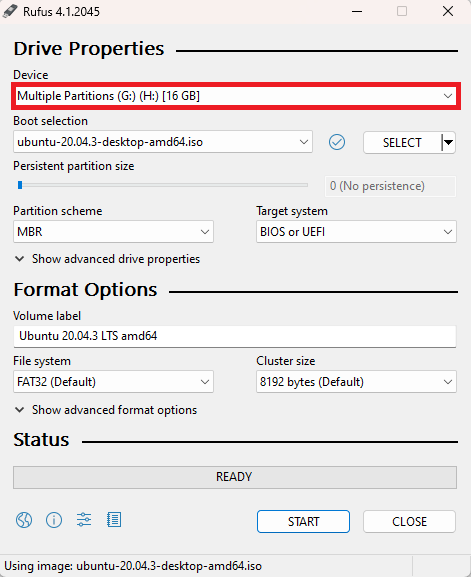Open application settings sliders icon
The height and width of the screenshot is (577, 471).
84,520
